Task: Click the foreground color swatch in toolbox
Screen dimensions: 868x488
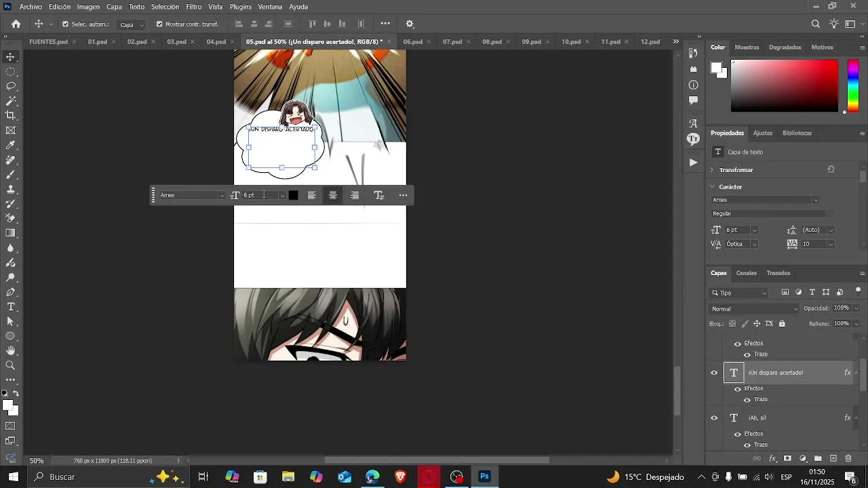Action: 7,405
